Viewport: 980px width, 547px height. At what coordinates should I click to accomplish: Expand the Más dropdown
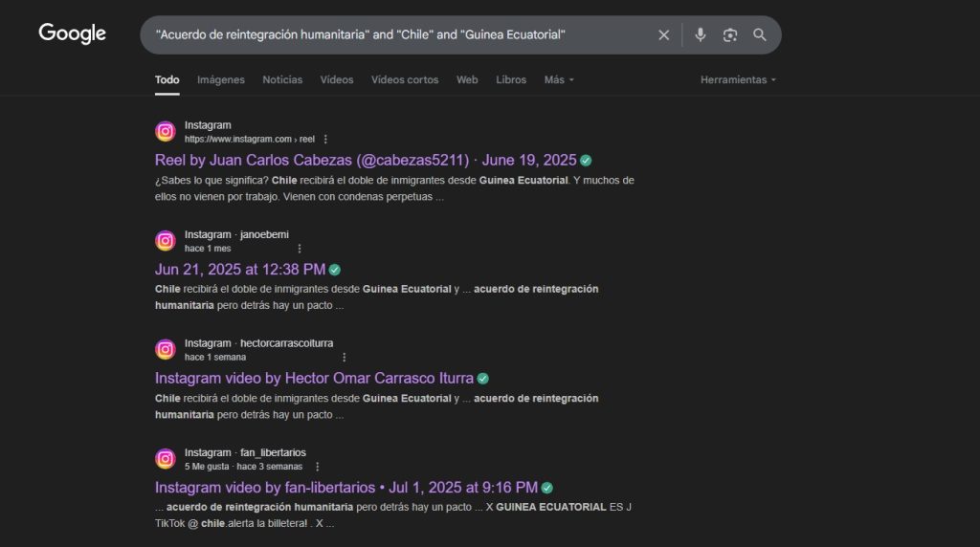tap(559, 80)
